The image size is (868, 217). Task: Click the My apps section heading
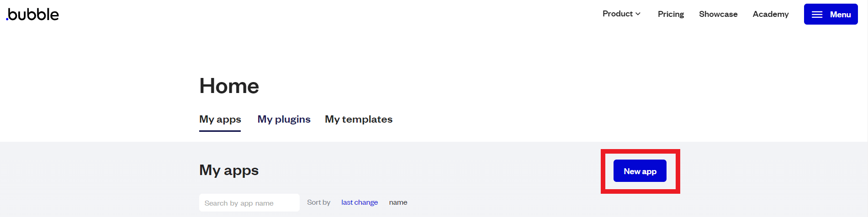coord(229,170)
